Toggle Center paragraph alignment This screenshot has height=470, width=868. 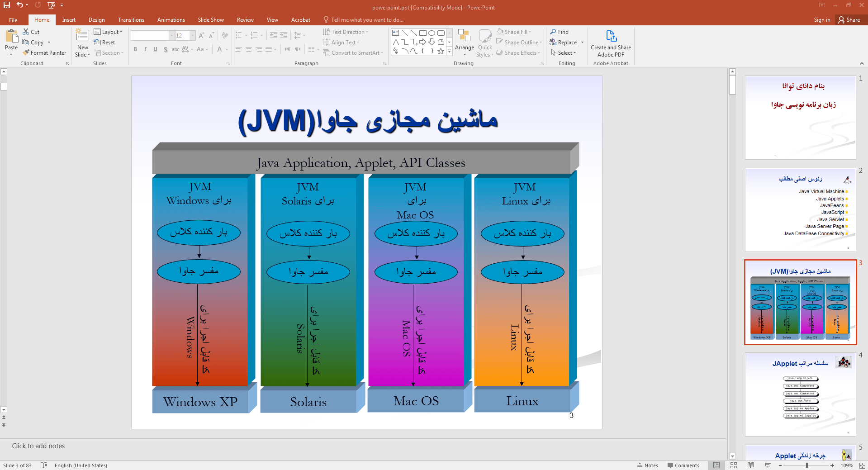tap(249, 49)
